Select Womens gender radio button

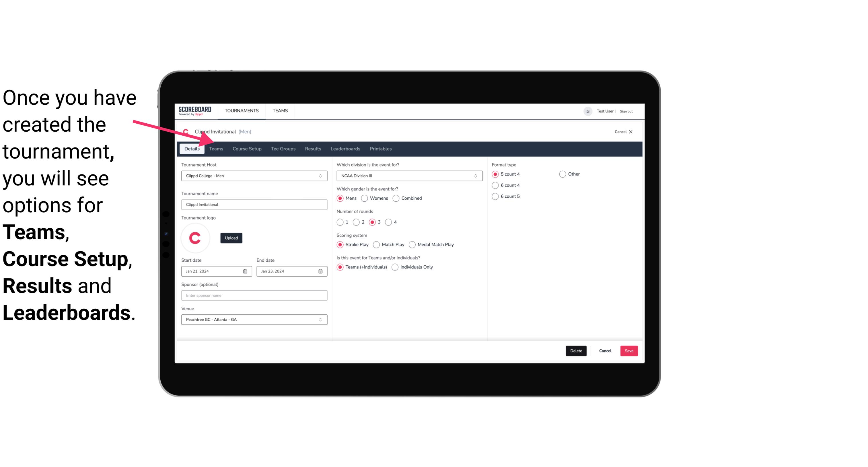tap(365, 198)
